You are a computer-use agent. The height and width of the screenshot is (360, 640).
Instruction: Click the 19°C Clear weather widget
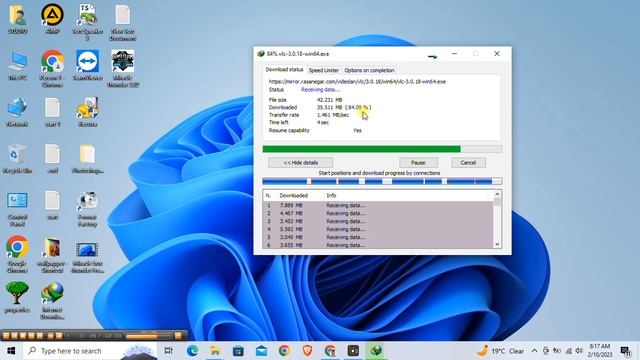501,351
